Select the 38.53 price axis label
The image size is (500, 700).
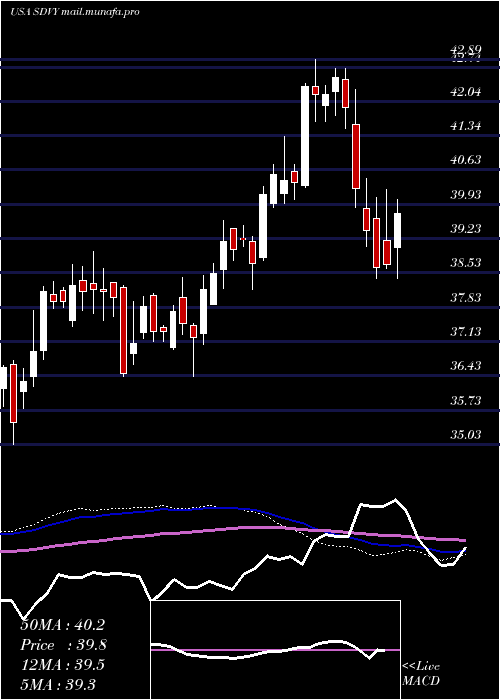pyautogui.click(x=466, y=262)
